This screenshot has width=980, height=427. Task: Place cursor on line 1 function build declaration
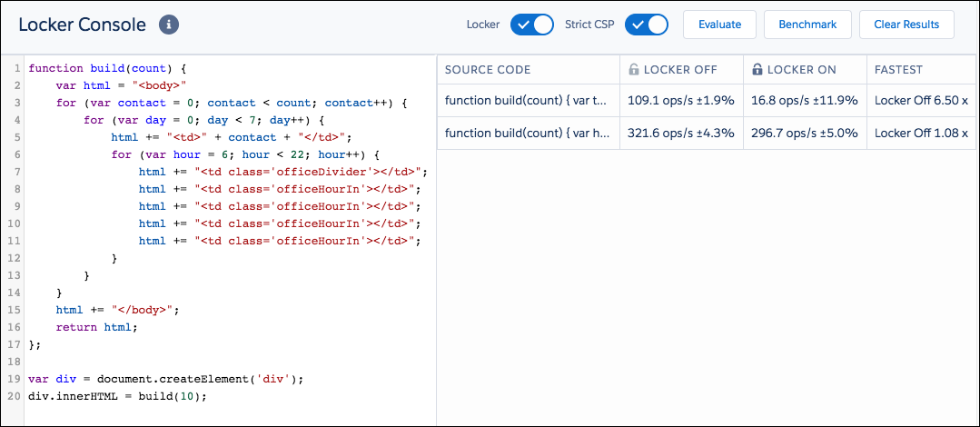(x=107, y=68)
